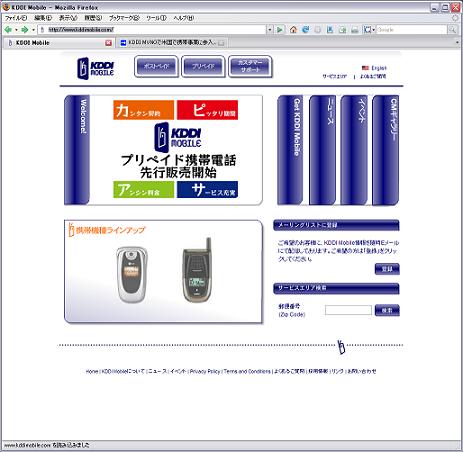This screenshot has height=452, width=463.
Task: Close the KDDI Mobile tab with red X
Action: coord(108,43)
